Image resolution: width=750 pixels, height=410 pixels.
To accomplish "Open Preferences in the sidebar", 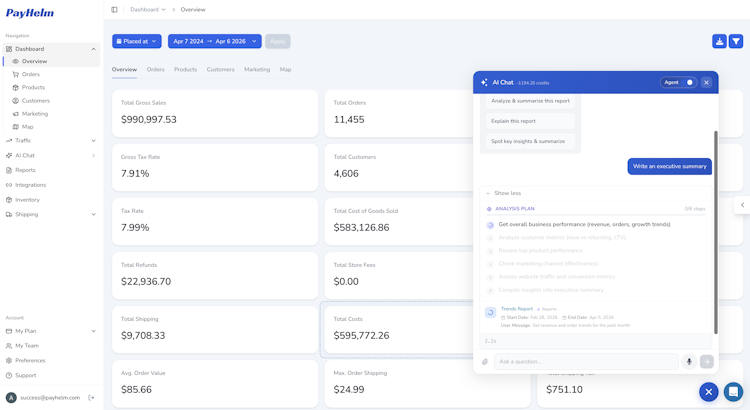I will [x=30, y=360].
